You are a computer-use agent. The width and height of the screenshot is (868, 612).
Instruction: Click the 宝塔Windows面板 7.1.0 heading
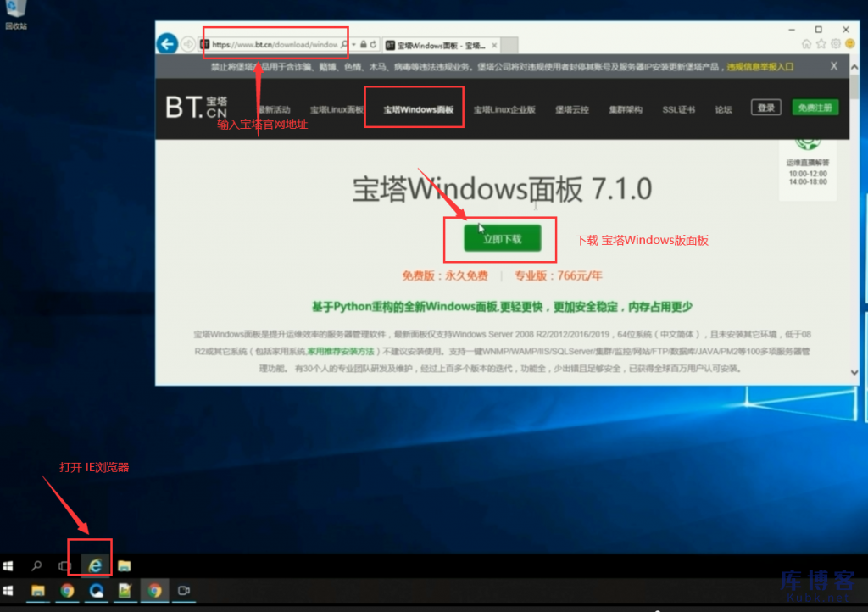(502, 189)
